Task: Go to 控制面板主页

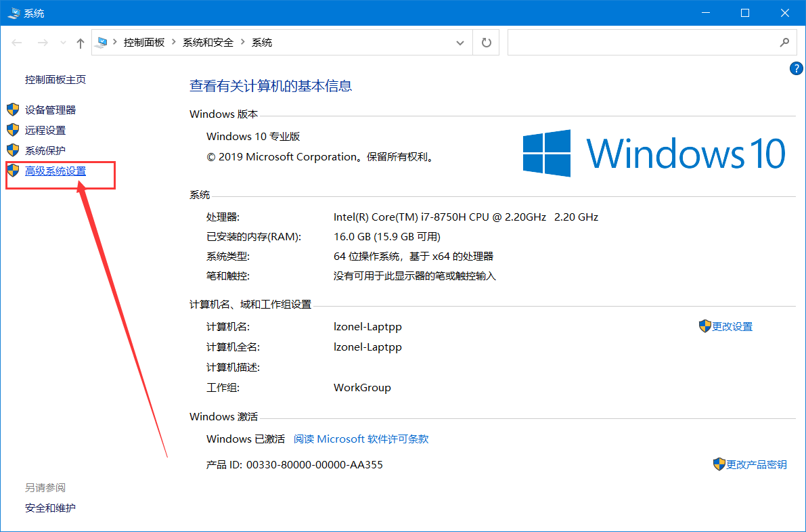Action: point(55,80)
